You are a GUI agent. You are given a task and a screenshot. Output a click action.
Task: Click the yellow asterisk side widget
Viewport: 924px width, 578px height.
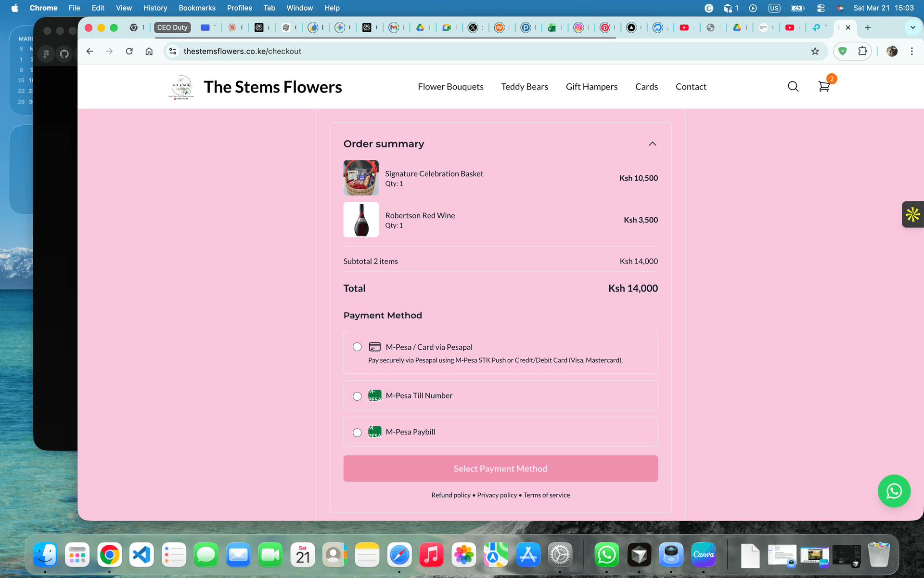(x=912, y=214)
